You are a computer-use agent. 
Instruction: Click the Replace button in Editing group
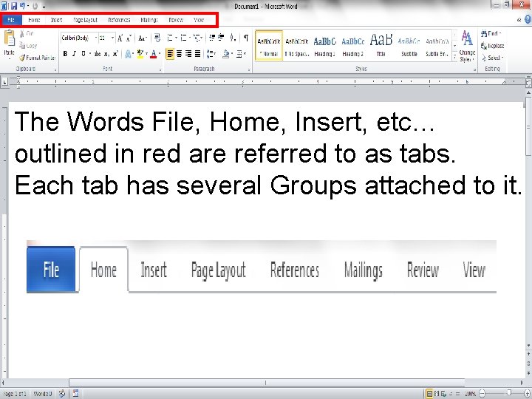[x=492, y=46]
